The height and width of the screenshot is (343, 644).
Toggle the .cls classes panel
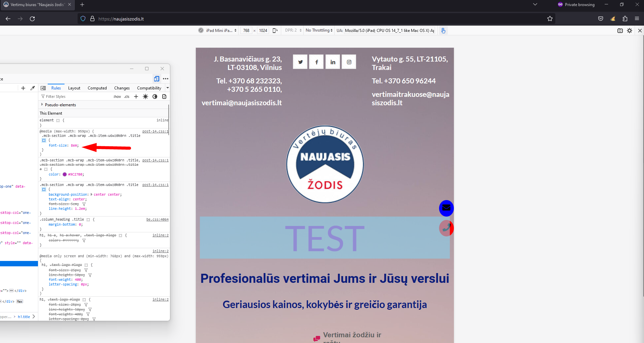[x=127, y=97]
